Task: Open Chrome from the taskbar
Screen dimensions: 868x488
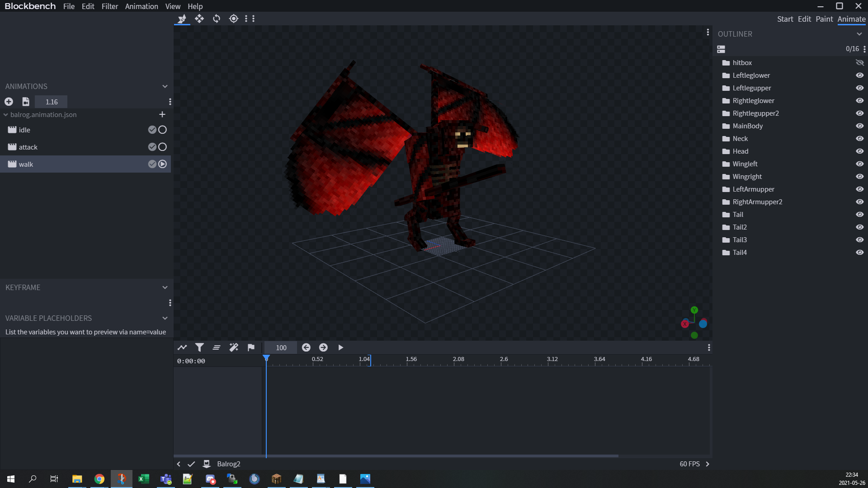Action: [99, 479]
